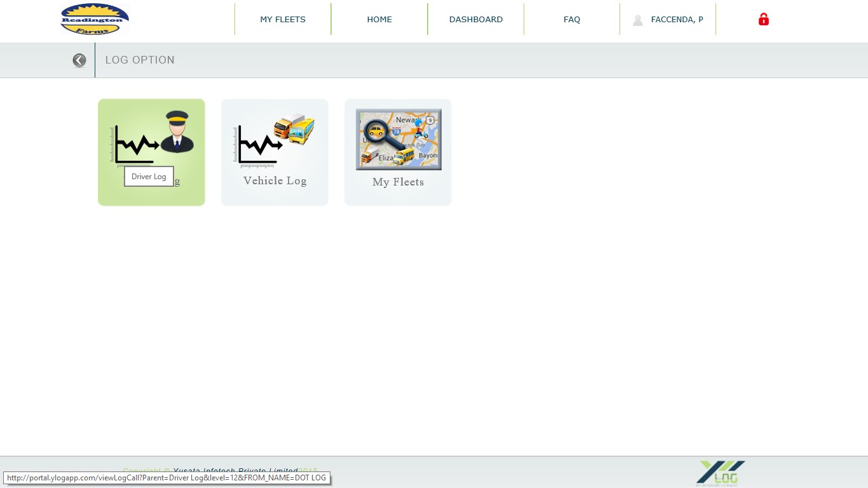Click the LOG OPTION heading text
Viewport: 868px width, 488px height.
140,60
